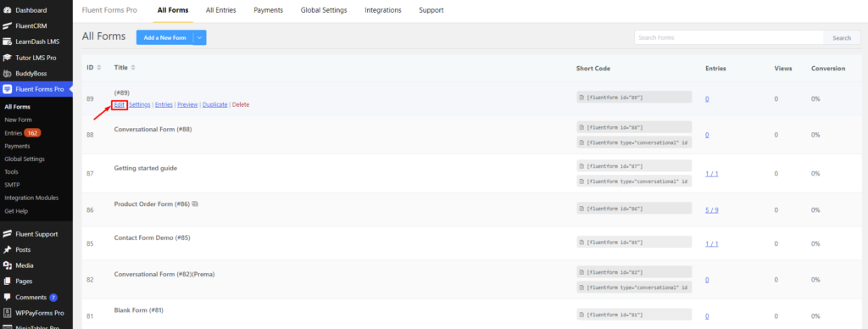The image size is (868, 329).
Task: Sort forms by ID column arrows
Action: click(99, 68)
